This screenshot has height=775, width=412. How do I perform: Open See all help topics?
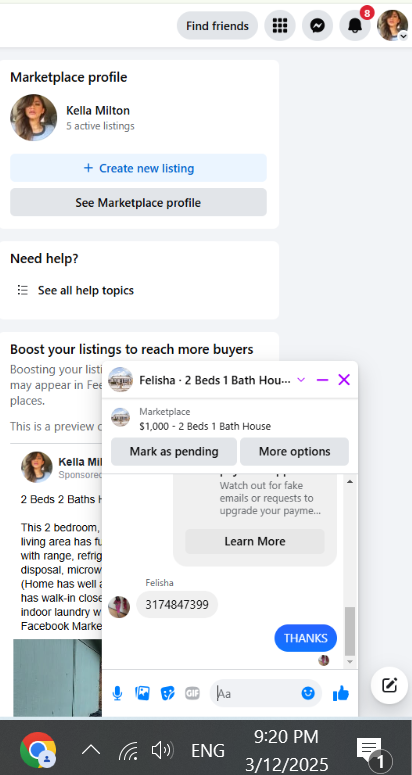coord(86,290)
